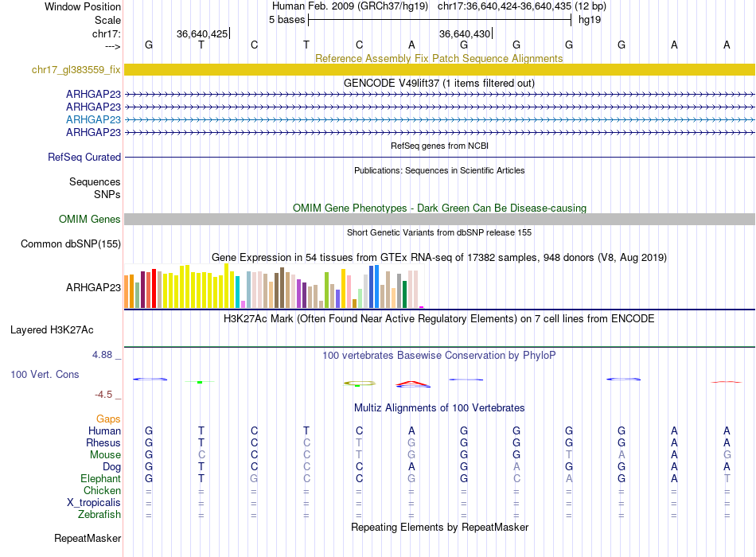Click the Mouse alignment row label
The image size is (756, 557).
(105, 455)
